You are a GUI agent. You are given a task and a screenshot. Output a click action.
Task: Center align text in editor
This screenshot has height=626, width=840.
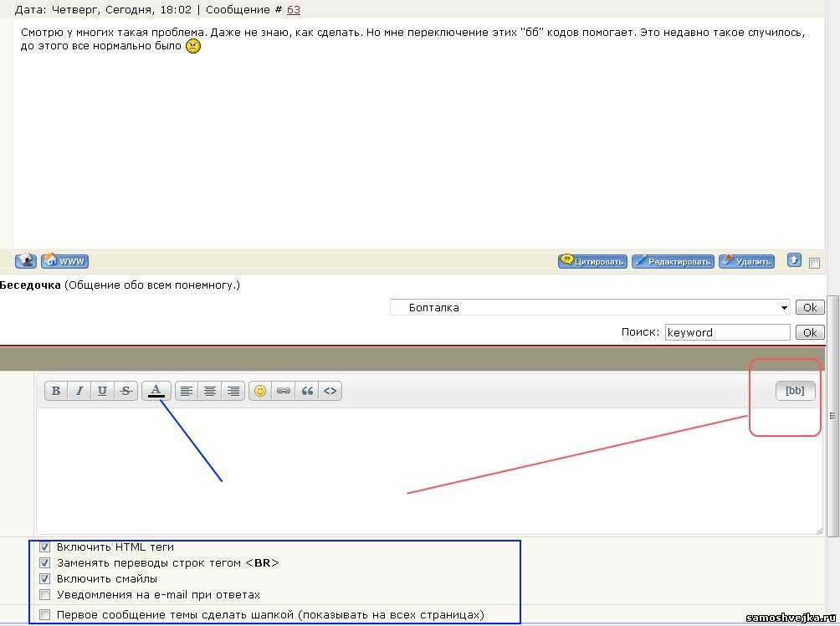(x=209, y=391)
